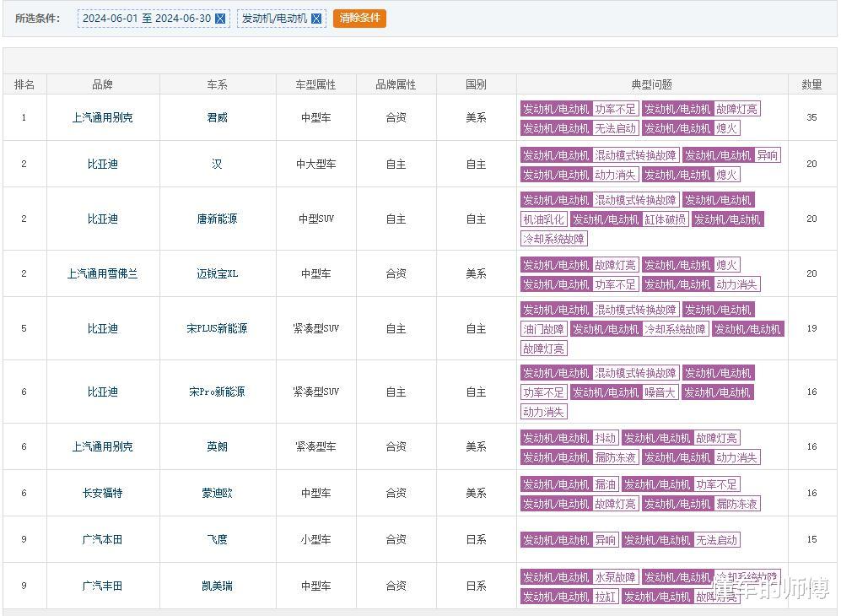
Task: Open the 上汽通用别克 brand in 君威 row
Action: click(102, 117)
